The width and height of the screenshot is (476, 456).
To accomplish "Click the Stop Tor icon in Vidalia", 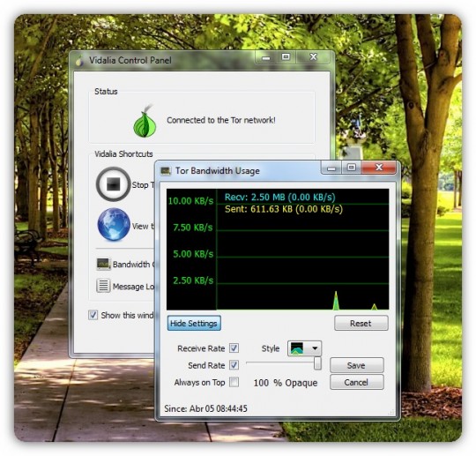I will pyautogui.click(x=113, y=183).
